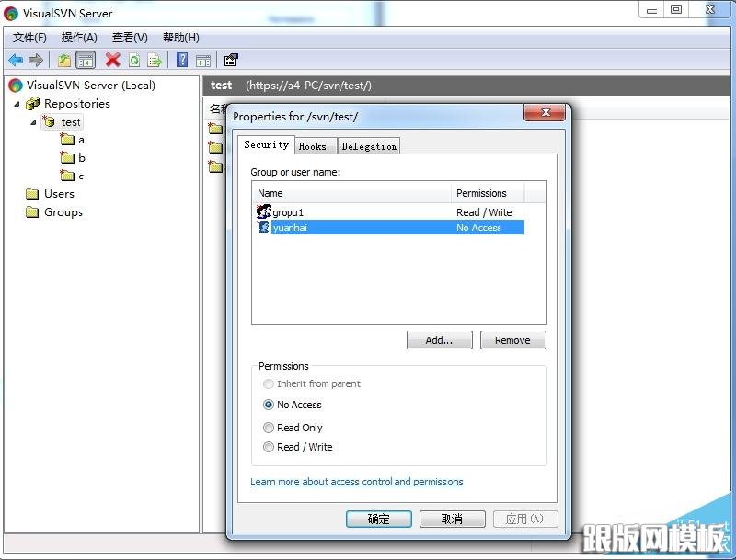Click the Permissions column header
Image resolution: width=736 pixels, height=560 pixels.
coord(488,193)
